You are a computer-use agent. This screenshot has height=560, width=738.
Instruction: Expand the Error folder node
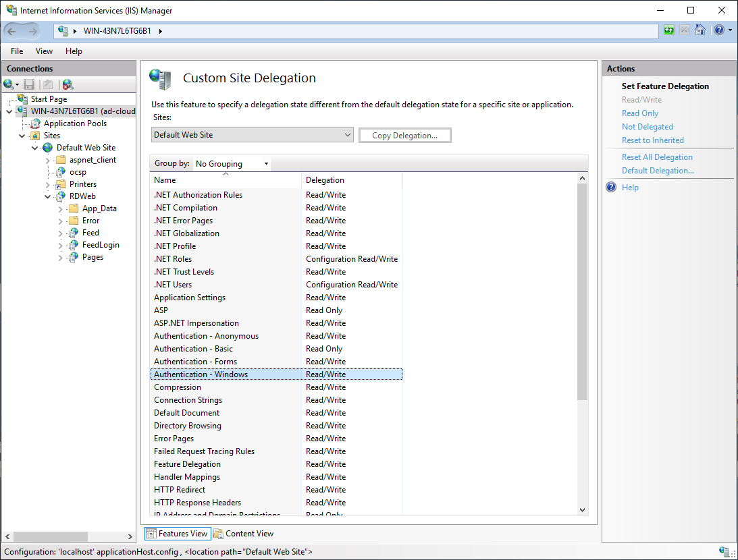click(x=60, y=221)
